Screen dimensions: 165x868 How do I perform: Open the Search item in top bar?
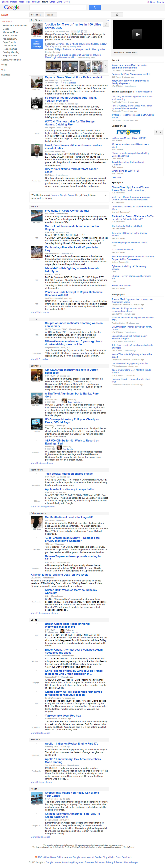click(x=5, y=2)
